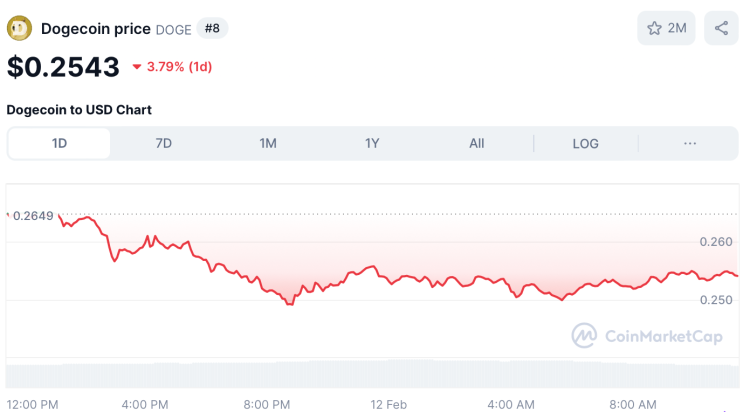The image size is (750, 412).
Task: Switch the chart to 7D range
Action: coord(164,143)
